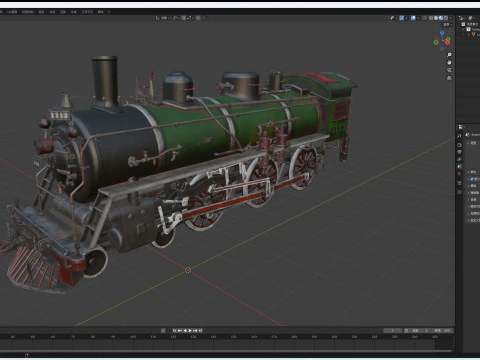Switch to wireframe viewport shading
Viewport: 480px width, 360px height.
(431, 18)
